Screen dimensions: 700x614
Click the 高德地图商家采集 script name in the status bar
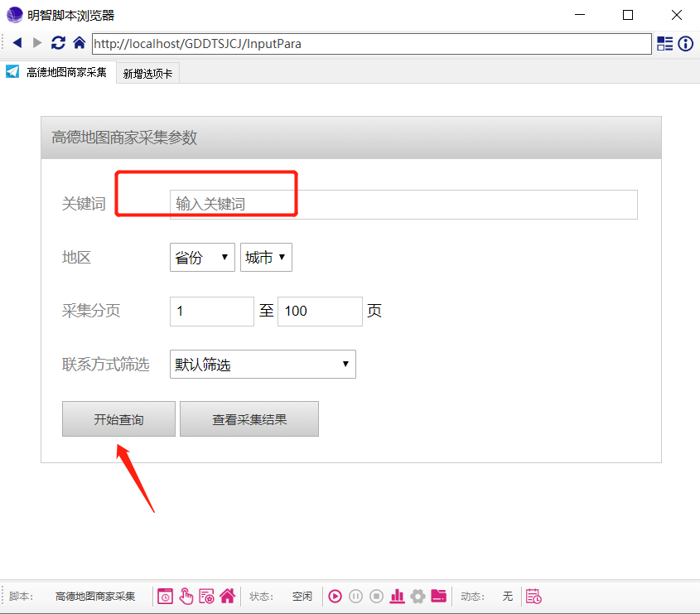tap(95, 596)
